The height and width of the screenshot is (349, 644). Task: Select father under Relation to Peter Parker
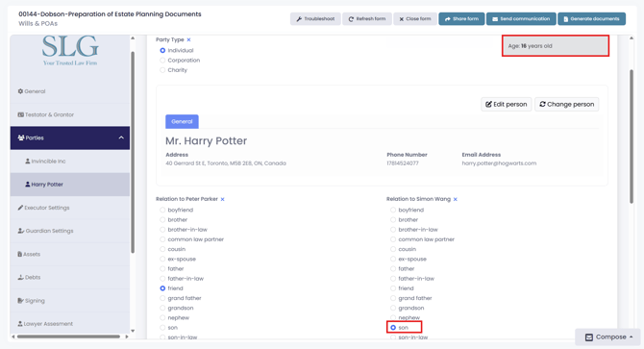tap(162, 269)
